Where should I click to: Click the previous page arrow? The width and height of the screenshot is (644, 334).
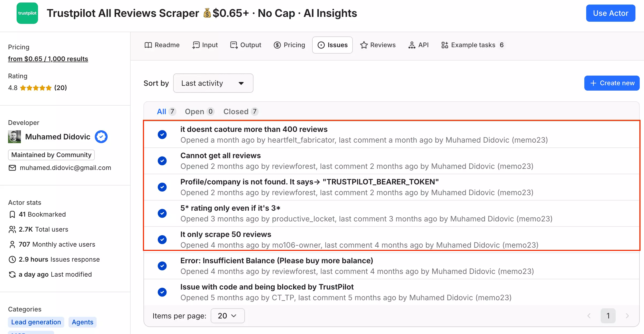[589, 316]
